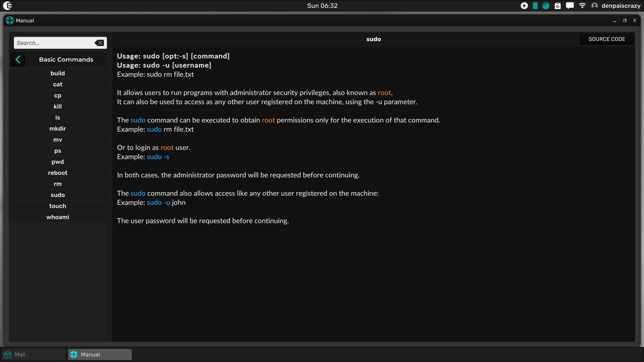Select the reboot command entry

(58, 173)
